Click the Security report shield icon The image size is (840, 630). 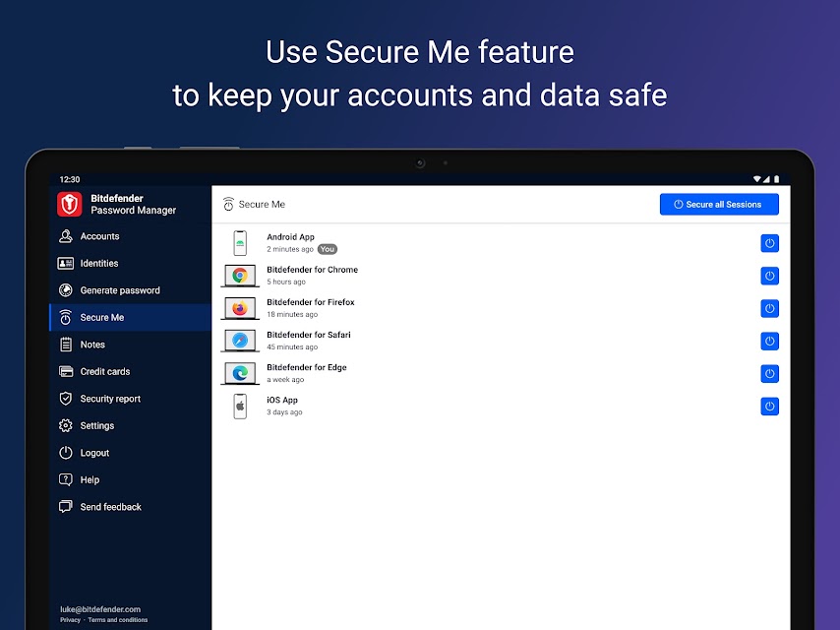click(66, 399)
